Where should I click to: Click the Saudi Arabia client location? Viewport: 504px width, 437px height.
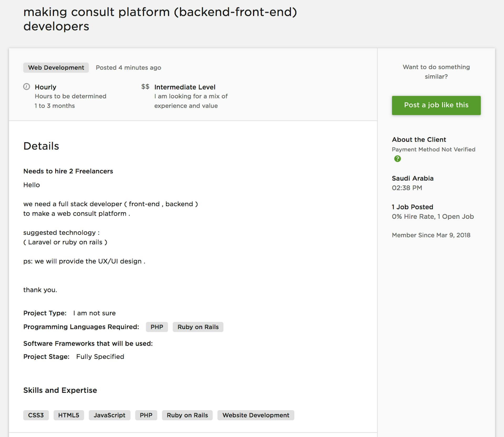(412, 178)
